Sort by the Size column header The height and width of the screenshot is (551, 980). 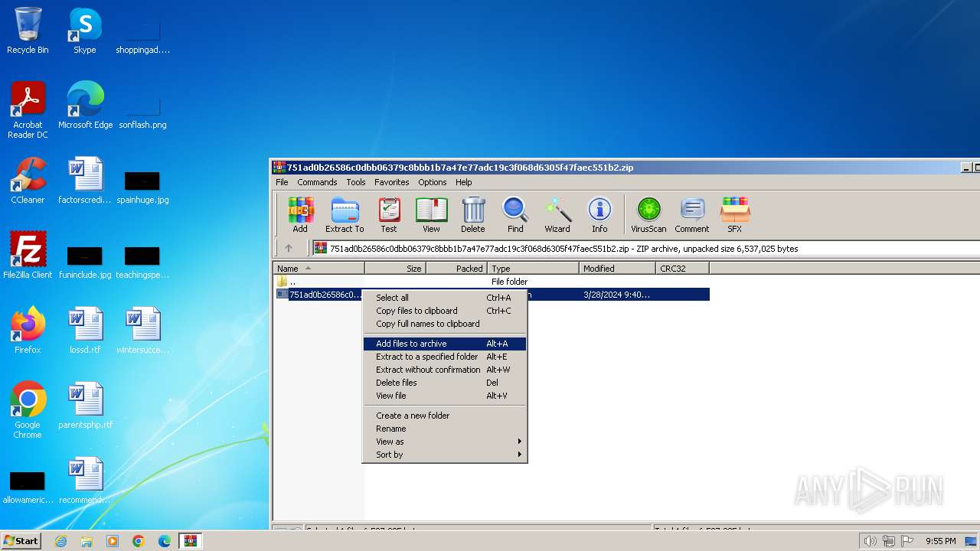pos(395,269)
